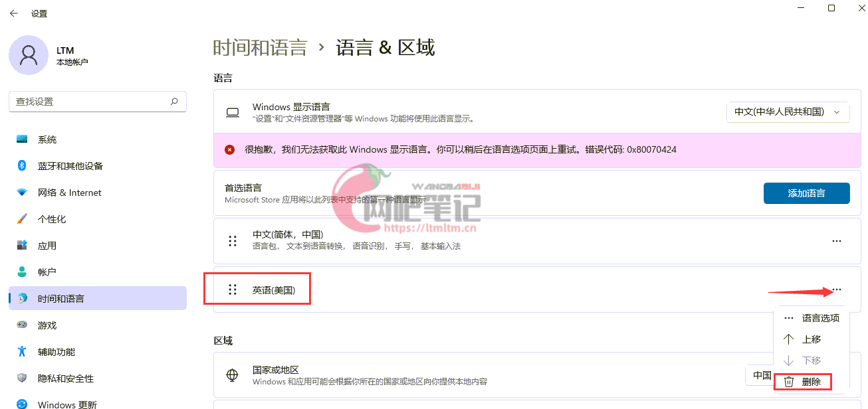Click drag handle of 英语(美国)

point(233,289)
